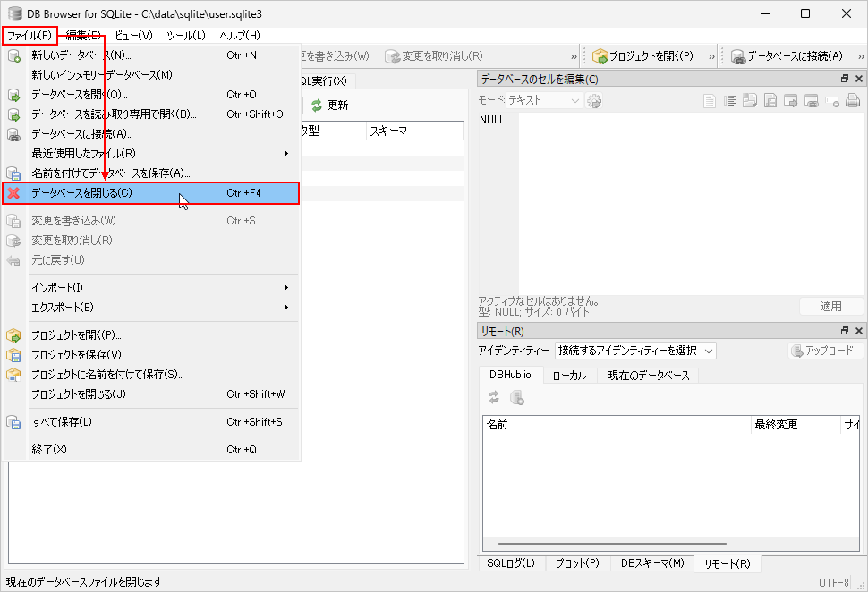The image size is (868, 592).
Task: Select データベースを読み取り専用で開く(B)...
Action: 150,114
